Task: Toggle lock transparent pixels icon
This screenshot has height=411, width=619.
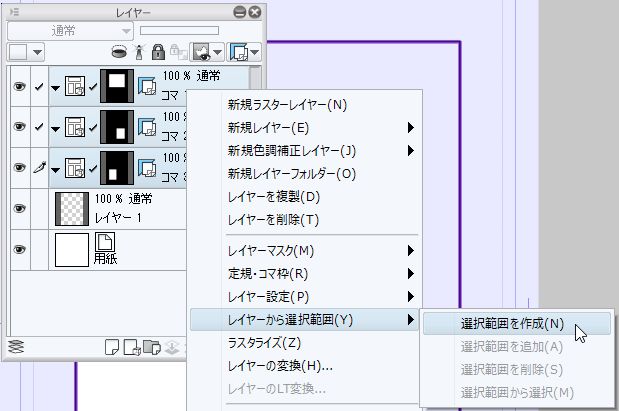Action: click(178, 52)
